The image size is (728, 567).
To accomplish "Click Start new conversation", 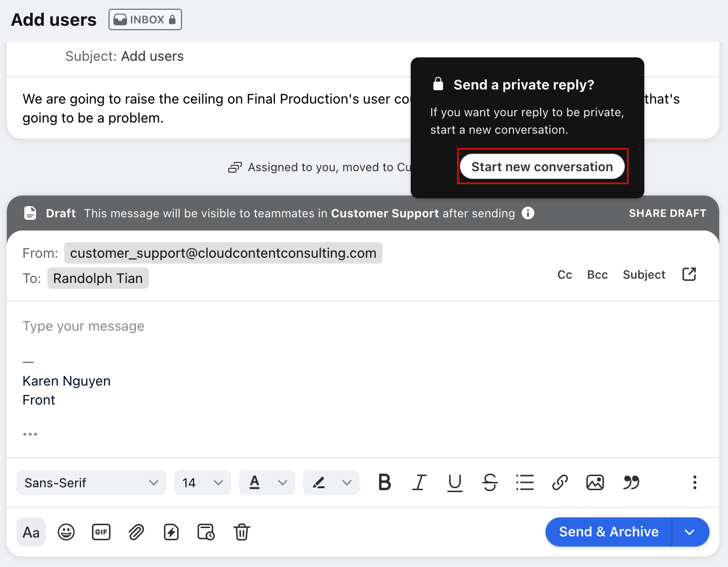I will point(542,166).
